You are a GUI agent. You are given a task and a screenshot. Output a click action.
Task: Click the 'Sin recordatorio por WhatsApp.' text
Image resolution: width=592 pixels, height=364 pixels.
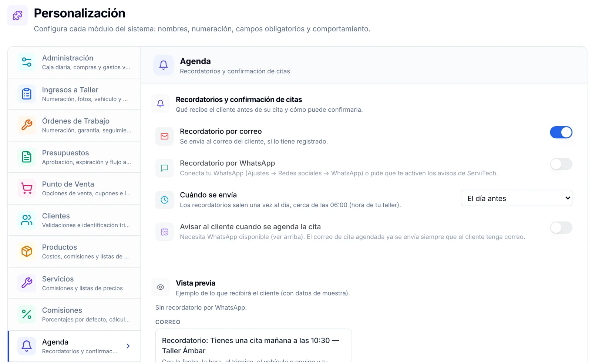pyautogui.click(x=201, y=307)
